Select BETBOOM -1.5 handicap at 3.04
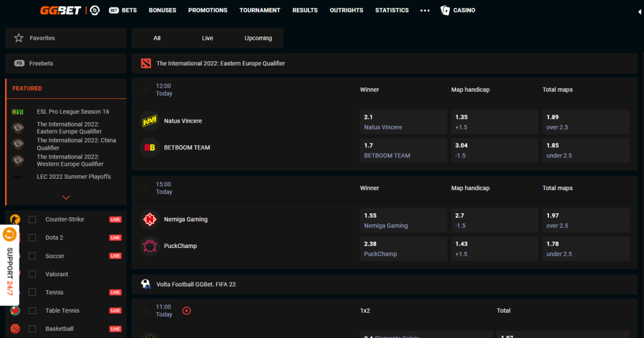Screen dimensions: 644x338 [x=494, y=150]
